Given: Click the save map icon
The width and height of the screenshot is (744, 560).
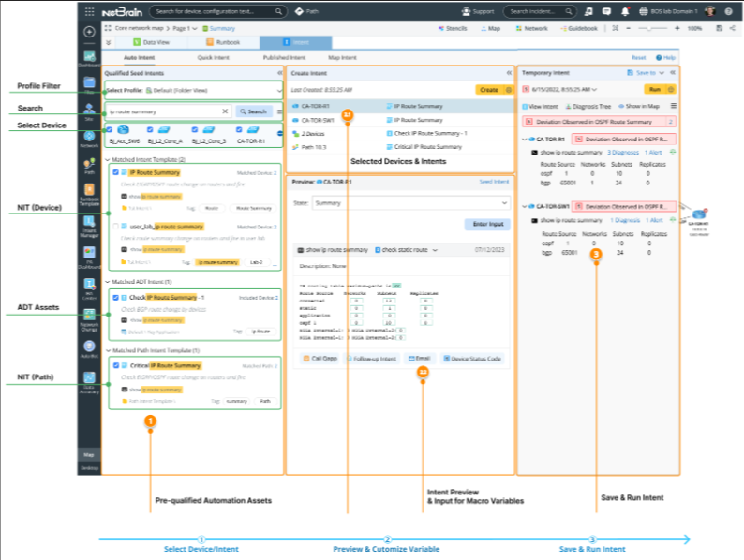Looking at the screenshot, I should coord(720,28).
